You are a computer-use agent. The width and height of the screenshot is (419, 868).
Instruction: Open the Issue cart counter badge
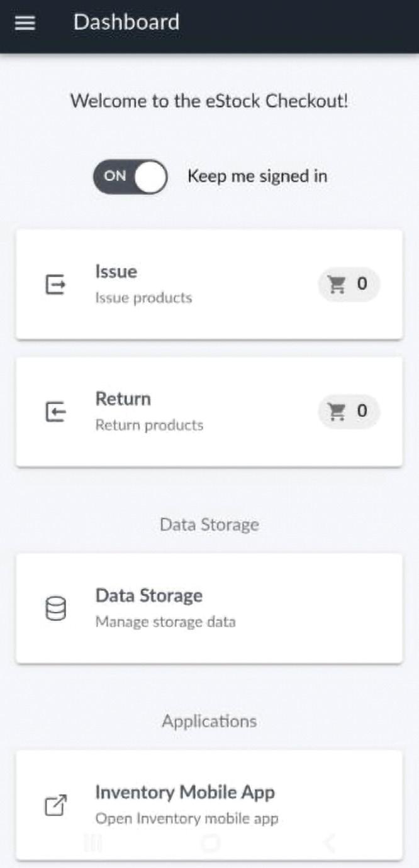pos(349,285)
